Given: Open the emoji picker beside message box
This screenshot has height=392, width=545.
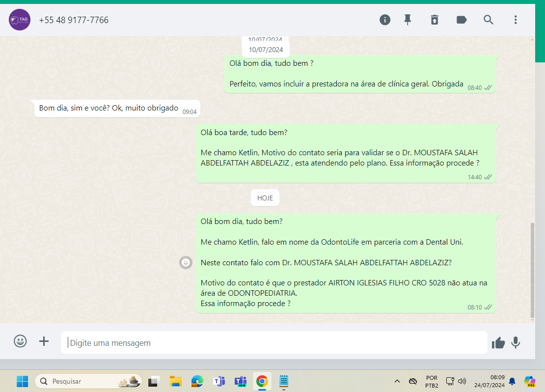Looking at the screenshot, I should tap(20, 341).
